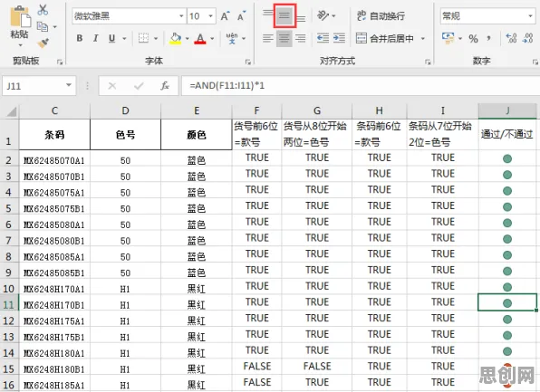Increase font size with large A icon
The height and width of the screenshot is (392, 540).
(225, 15)
